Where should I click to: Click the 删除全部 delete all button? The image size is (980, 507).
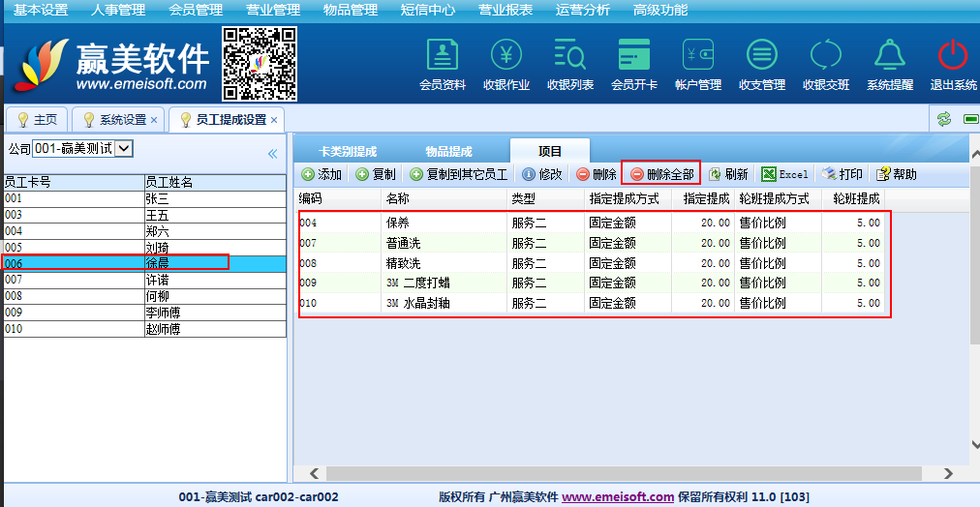coord(661,174)
